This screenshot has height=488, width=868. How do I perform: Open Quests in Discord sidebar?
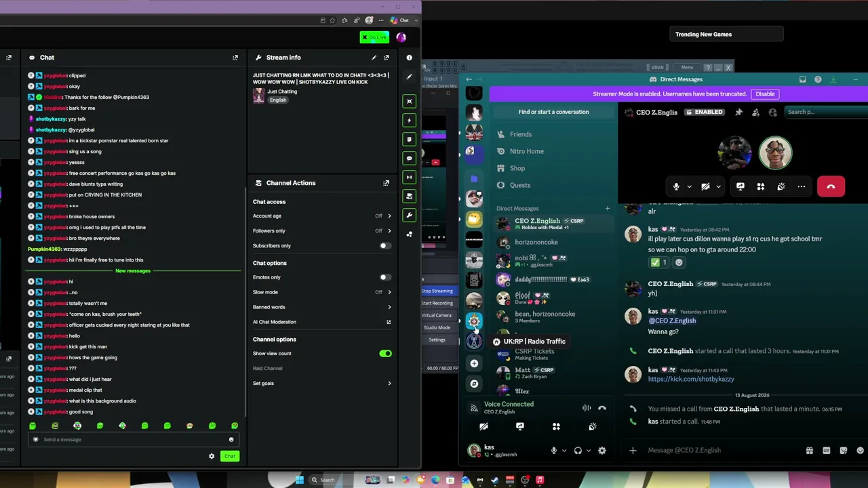point(553,185)
